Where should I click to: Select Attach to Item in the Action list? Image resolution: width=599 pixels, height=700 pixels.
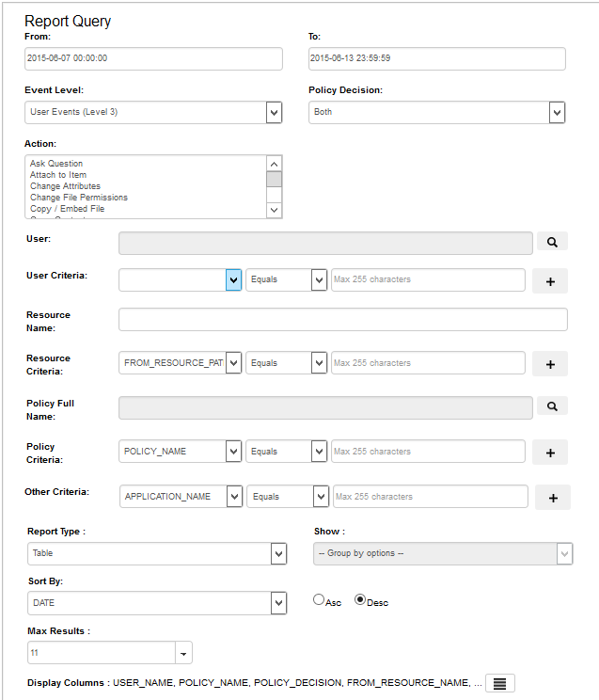(58, 175)
